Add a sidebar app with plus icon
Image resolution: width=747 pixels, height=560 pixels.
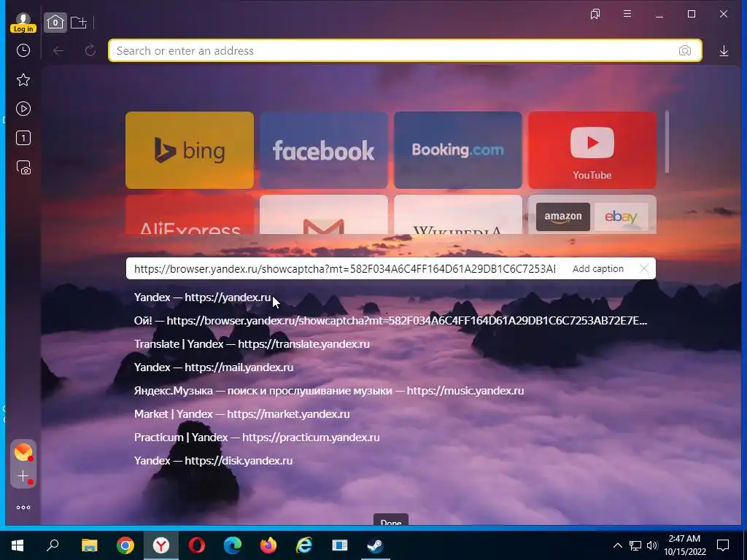[23, 476]
